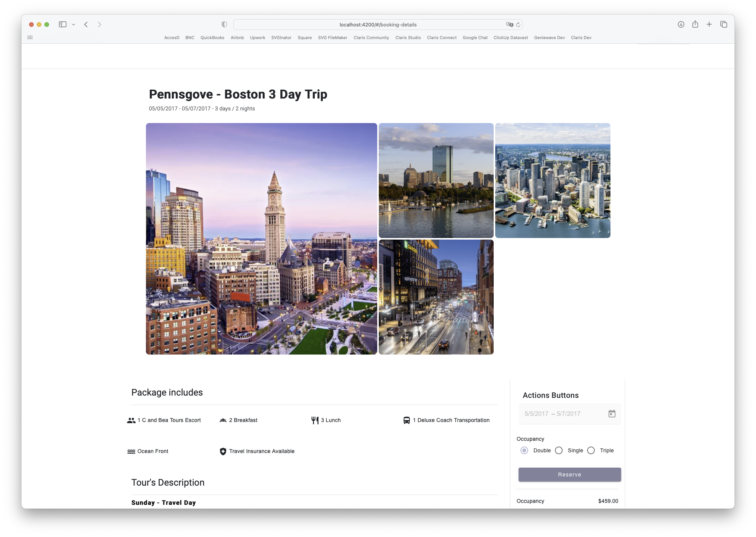Click the page reload icon
756x537 pixels.
point(518,25)
